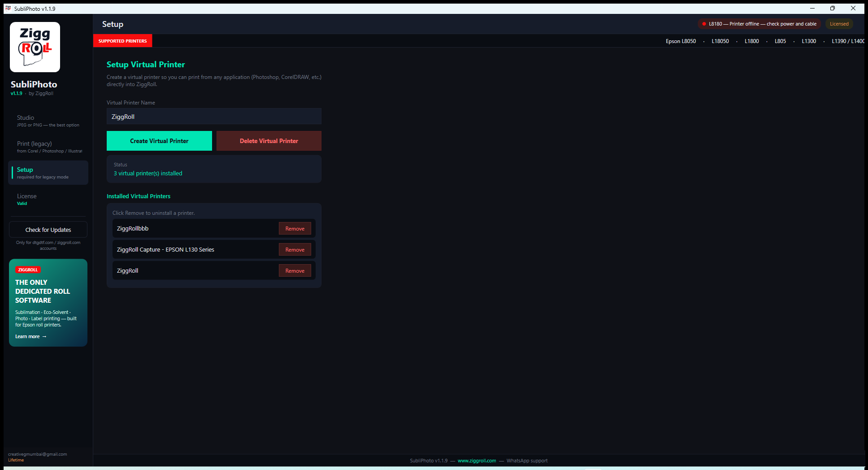The image size is (868, 470).
Task: Click the ZIGGROLL red ad tag
Action: point(28,270)
